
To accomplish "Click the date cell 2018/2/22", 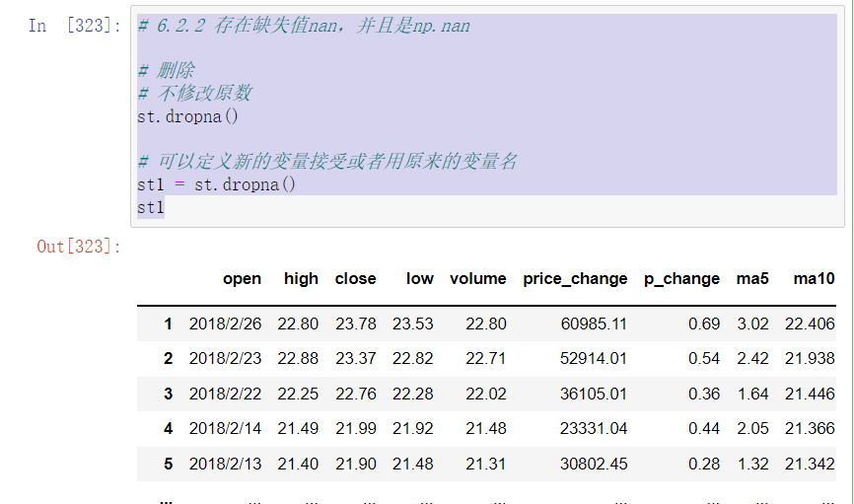I will tap(226, 394).
